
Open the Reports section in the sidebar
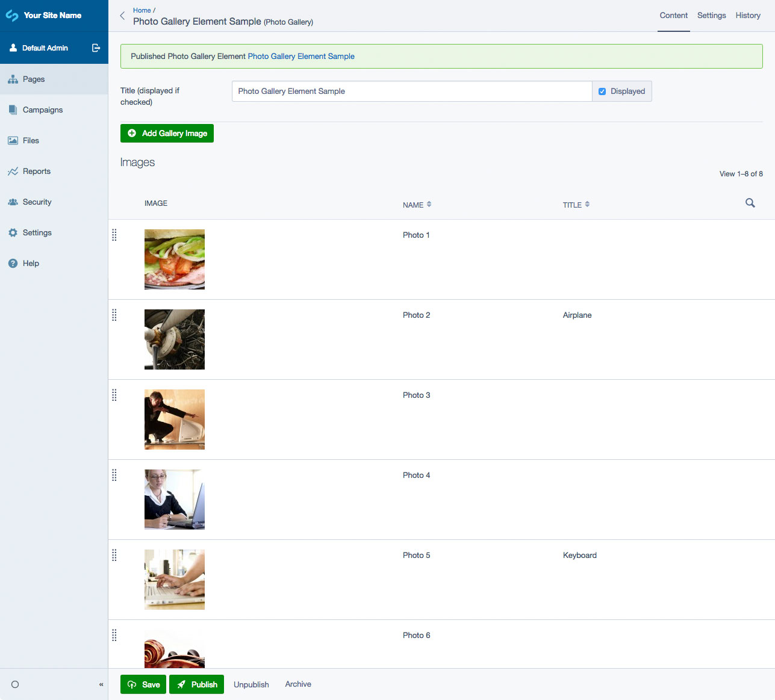[36, 172]
